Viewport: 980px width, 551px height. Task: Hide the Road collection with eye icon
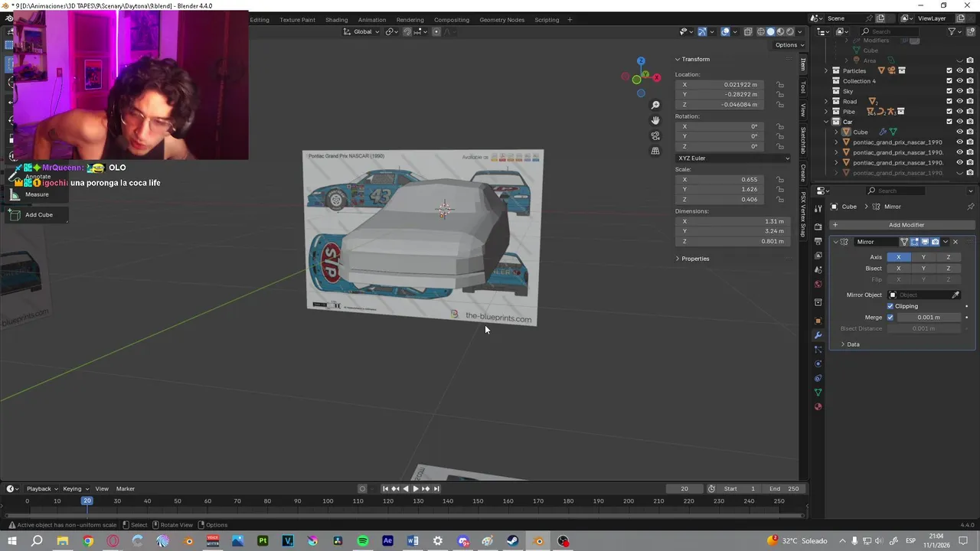pyautogui.click(x=959, y=101)
